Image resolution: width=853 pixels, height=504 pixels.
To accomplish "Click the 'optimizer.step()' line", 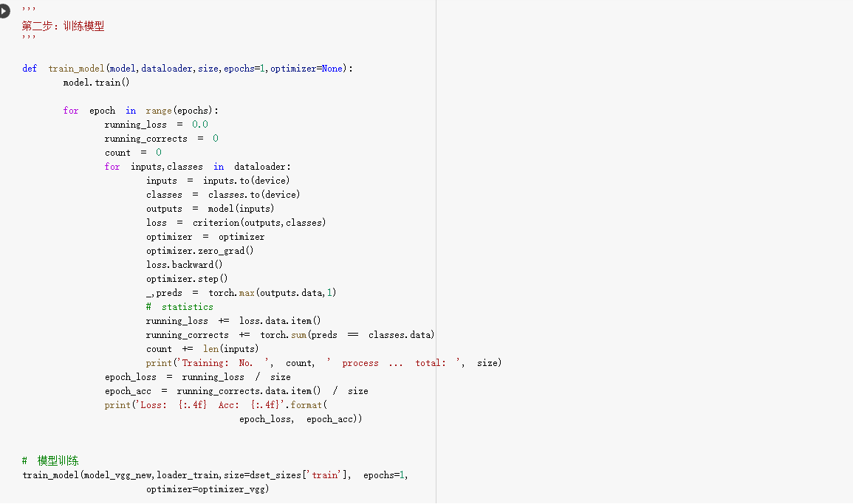I will tap(187, 279).
